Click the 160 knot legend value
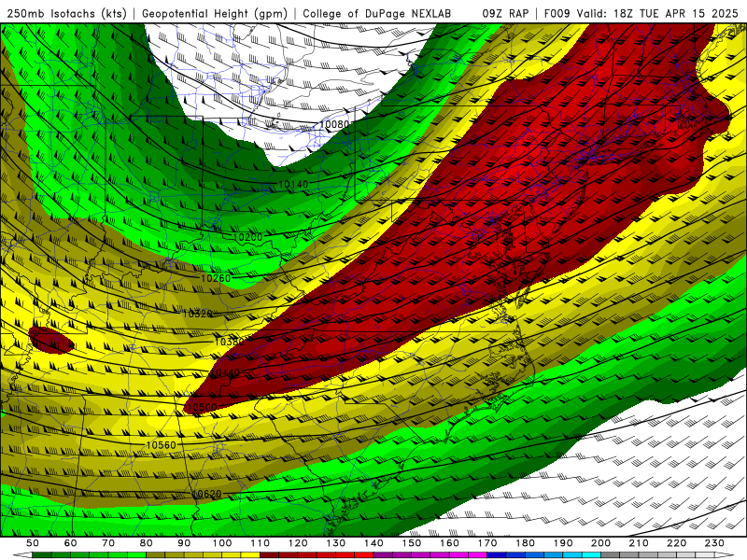 pyautogui.click(x=449, y=543)
